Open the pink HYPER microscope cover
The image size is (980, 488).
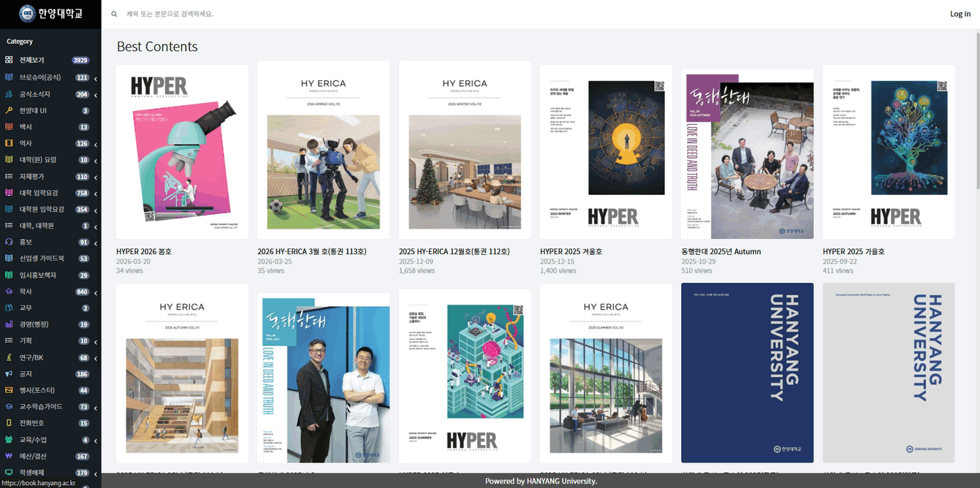182,151
